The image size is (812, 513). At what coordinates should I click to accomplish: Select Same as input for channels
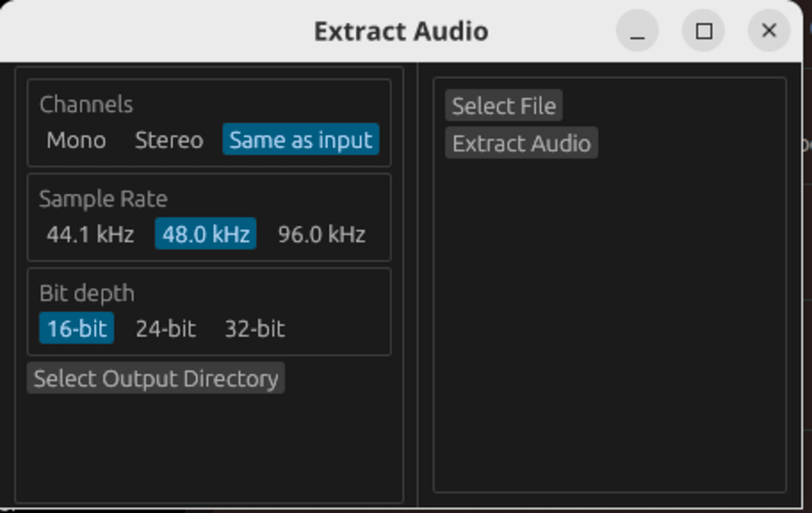point(299,139)
